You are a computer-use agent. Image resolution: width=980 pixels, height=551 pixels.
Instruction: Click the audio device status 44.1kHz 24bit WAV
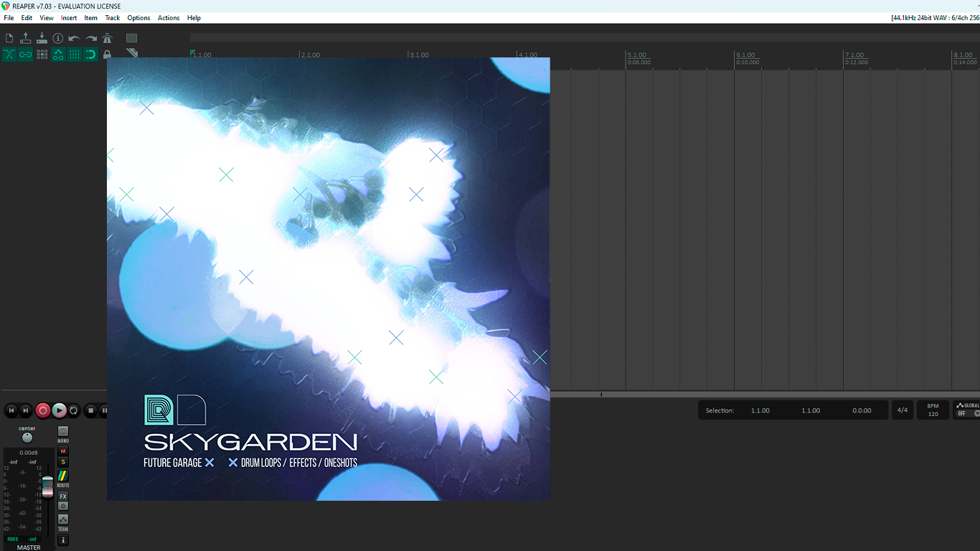[935, 18]
